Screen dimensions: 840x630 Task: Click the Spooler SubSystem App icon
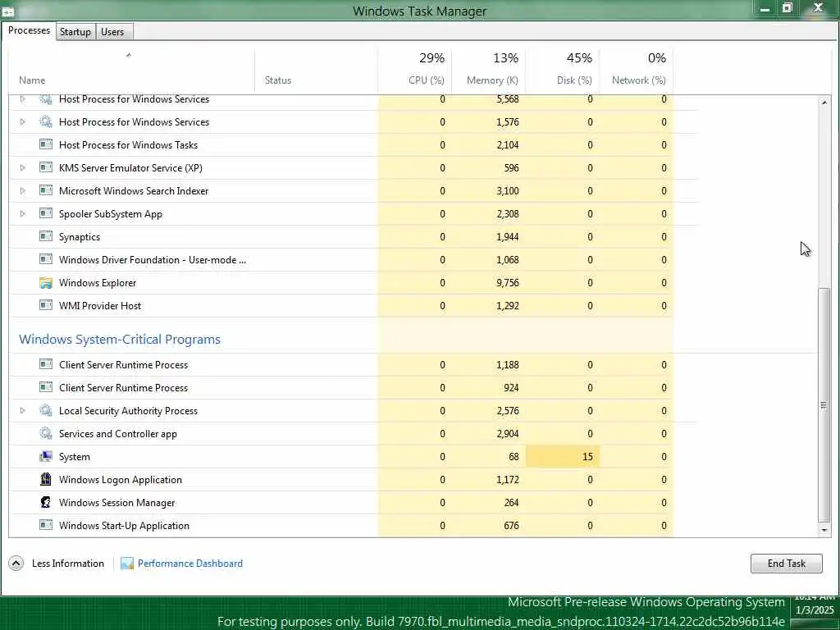[46, 214]
